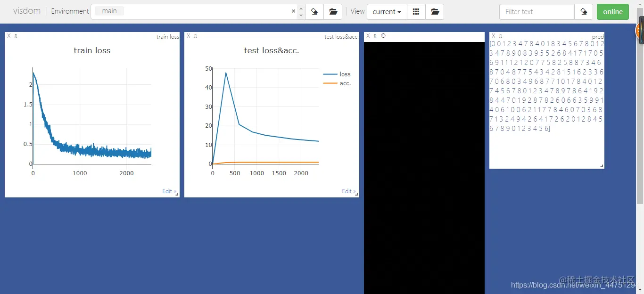Screen dimensions: 644x294
Task: Focus the Filter text input field
Action: (x=537, y=12)
